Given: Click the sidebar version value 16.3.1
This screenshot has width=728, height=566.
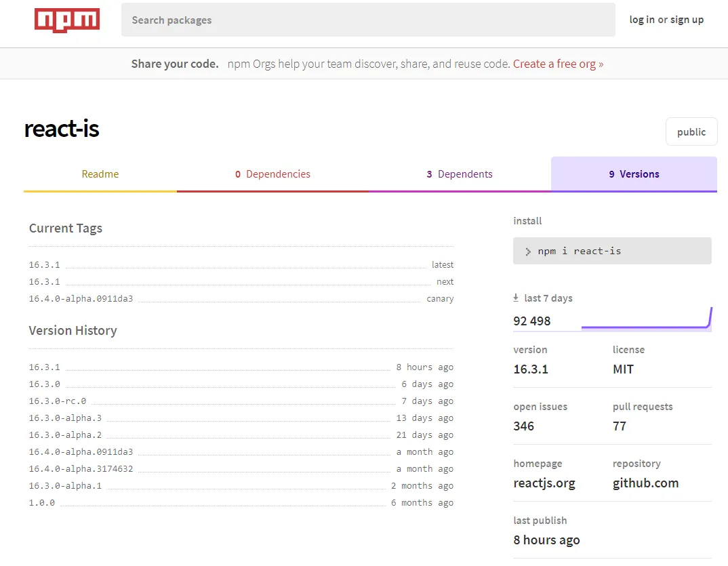Looking at the screenshot, I should [531, 369].
